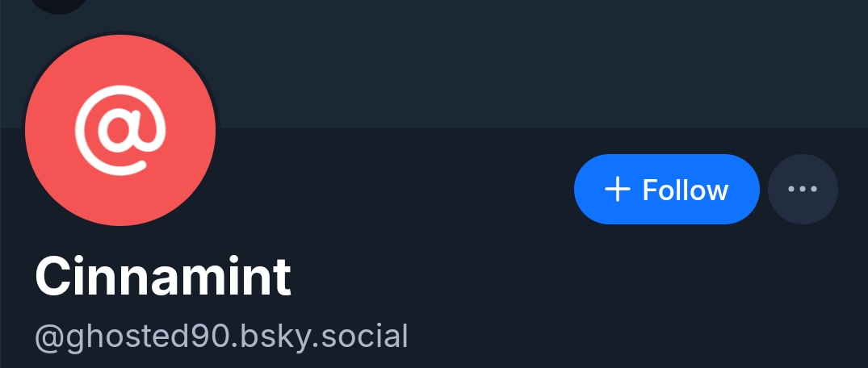The image size is (868, 368).
Task: Open the menu beside the Follow button
Action: (x=803, y=190)
